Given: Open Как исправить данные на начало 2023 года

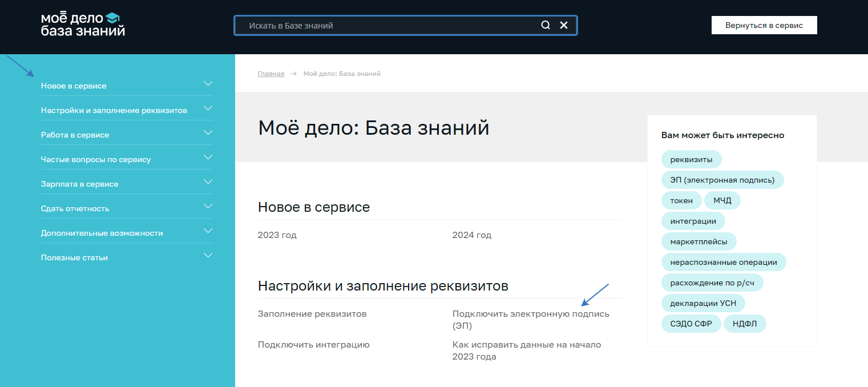Looking at the screenshot, I should [x=527, y=350].
